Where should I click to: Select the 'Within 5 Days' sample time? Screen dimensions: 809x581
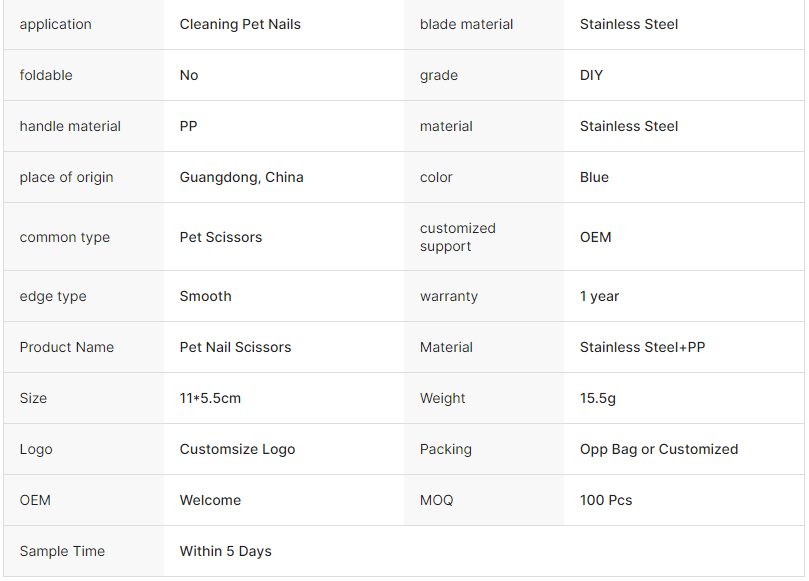point(225,551)
